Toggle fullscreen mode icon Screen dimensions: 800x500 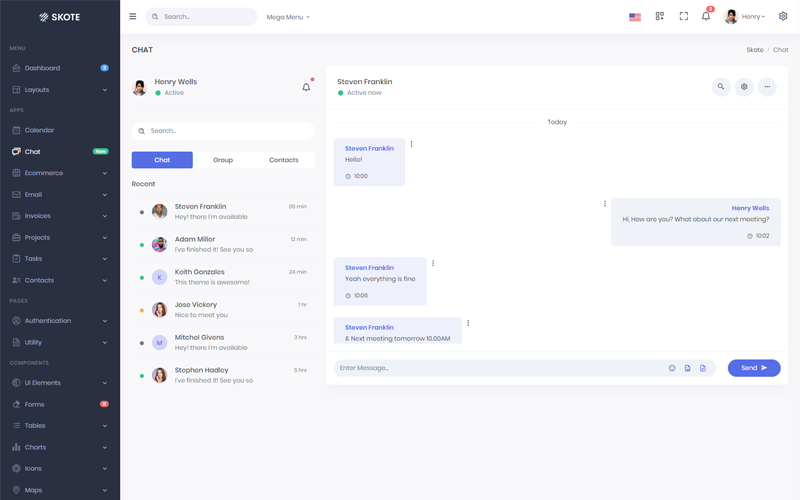coord(684,17)
